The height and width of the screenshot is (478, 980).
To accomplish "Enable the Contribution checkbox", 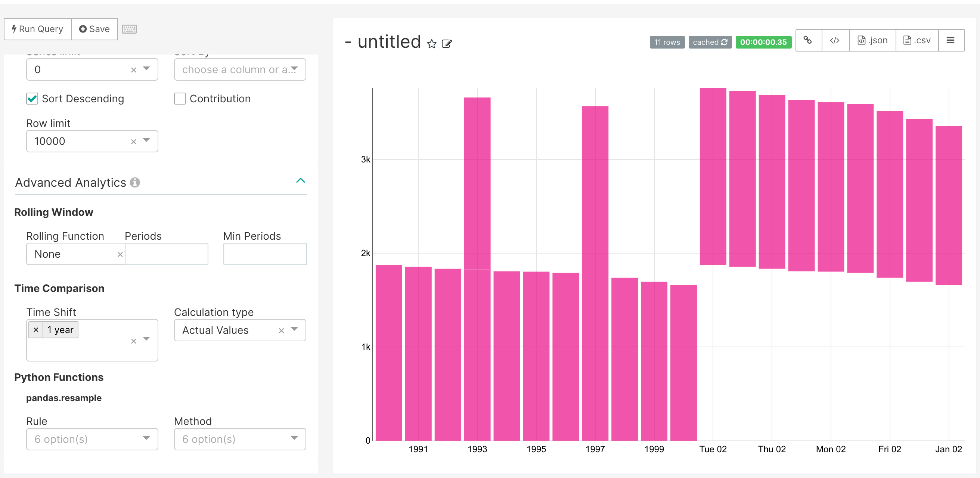I will coord(180,99).
